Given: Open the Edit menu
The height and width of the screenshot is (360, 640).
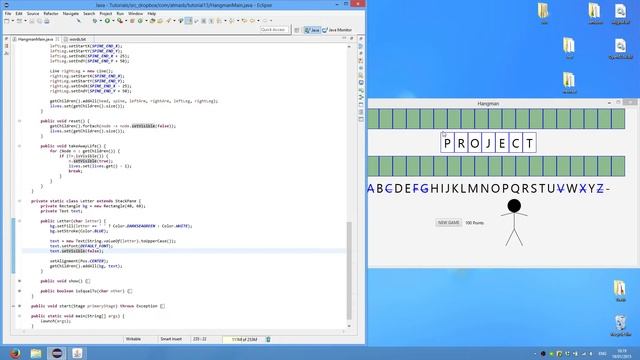Looking at the screenshot, I should click(19, 13).
